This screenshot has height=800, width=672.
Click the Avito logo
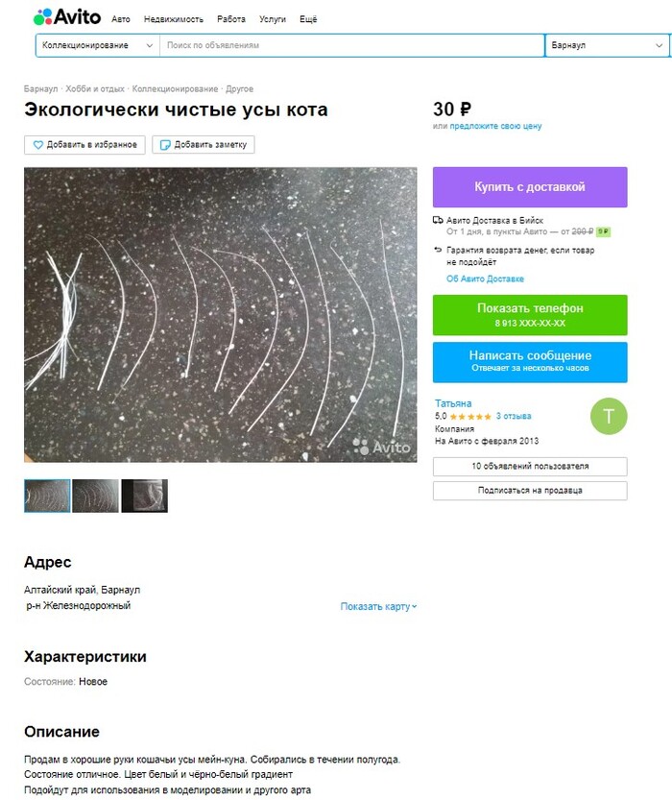pyautogui.click(x=67, y=17)
